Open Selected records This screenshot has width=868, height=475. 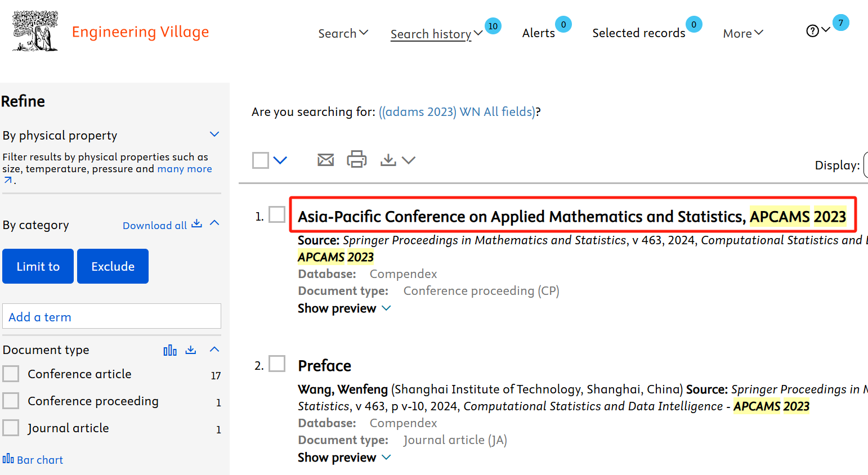pyautogui.click(x=639, y=33)
